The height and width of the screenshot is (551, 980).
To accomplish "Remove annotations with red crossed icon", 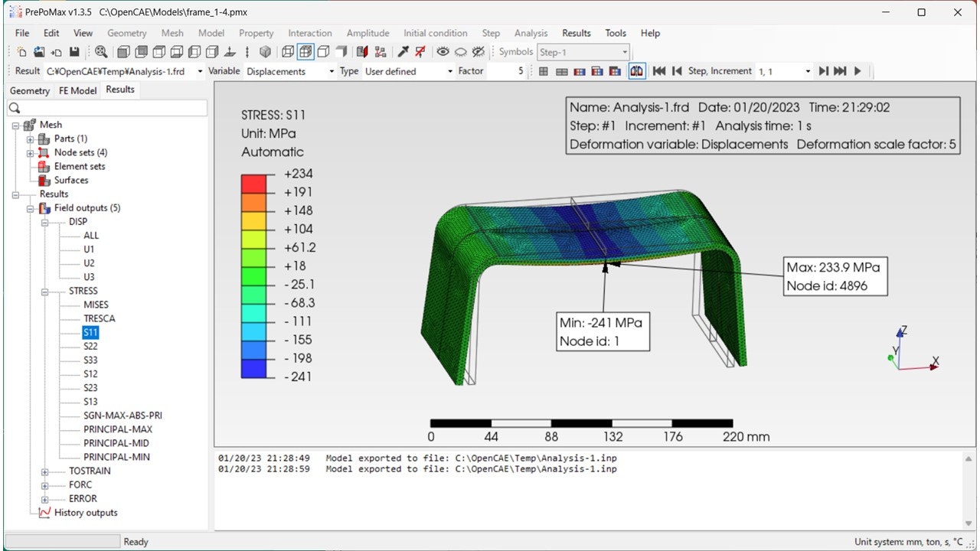I will click(420, 52).
